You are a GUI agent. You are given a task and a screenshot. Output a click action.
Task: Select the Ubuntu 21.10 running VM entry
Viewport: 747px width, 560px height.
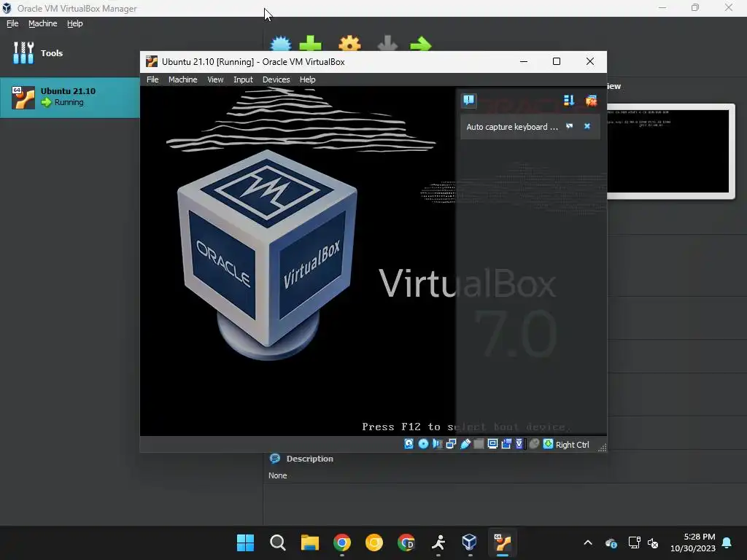pos(69,98)
